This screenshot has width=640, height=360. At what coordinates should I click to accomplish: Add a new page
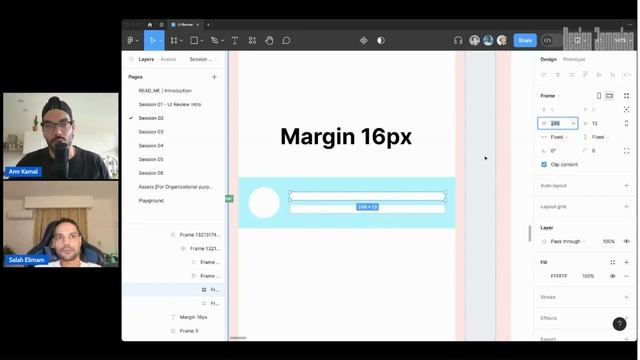pos(214,77)
